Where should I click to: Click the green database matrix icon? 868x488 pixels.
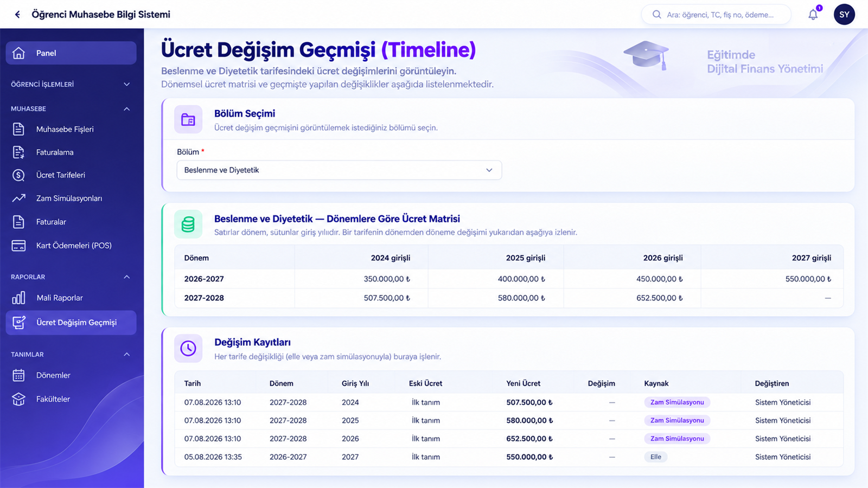coord(188,224)
